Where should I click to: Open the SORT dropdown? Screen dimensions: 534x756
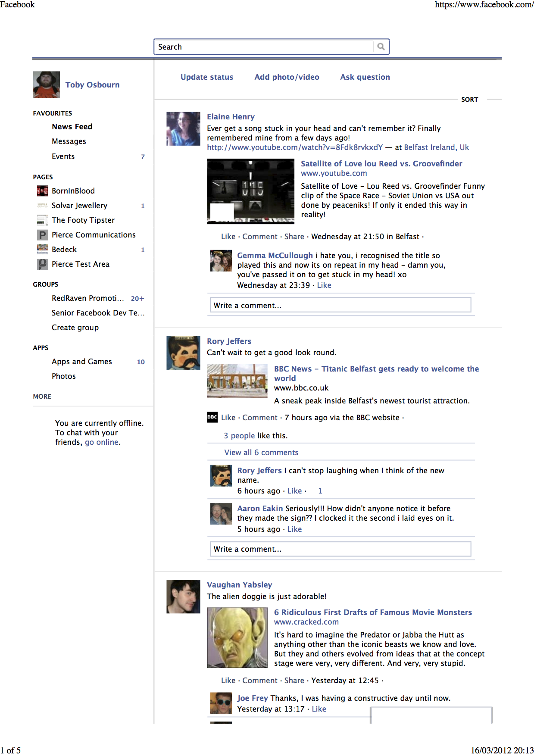(x=470, y=100)
